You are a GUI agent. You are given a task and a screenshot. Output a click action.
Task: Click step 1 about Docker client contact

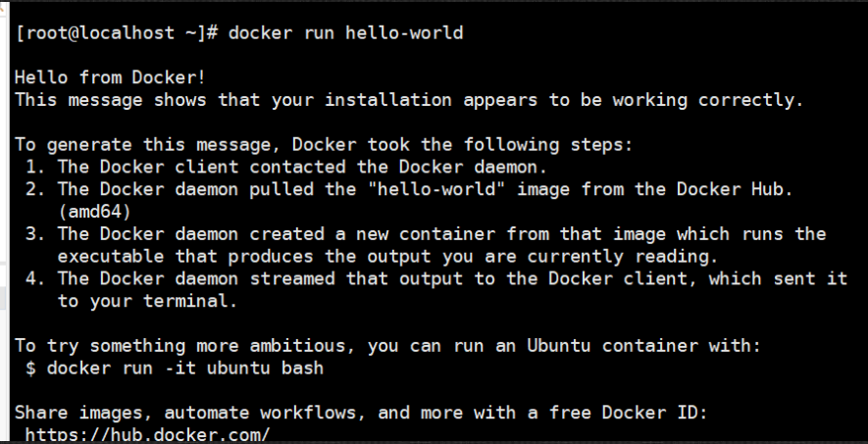tap(294, 167)
